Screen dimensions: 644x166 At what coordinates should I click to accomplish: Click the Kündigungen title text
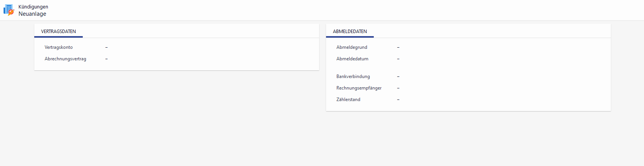(33, 7)
